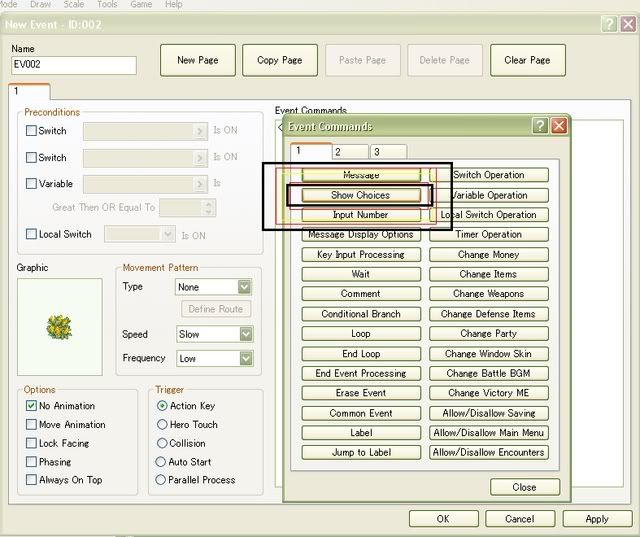The height and width of the screenshot is (537, 640).
Task: Click the Timer Operation command
Action: pos(489,235)
